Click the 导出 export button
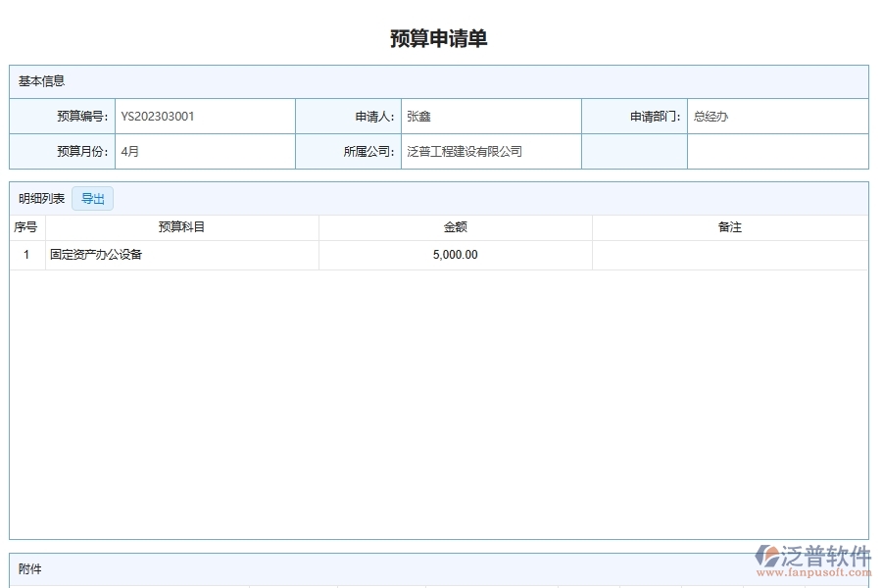882x588 pixels. pyautogui.click(x=93, y=198)
